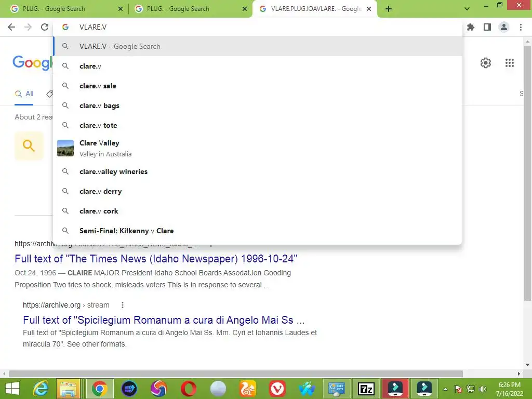Click the browser forward arrow
The width and height of the screenshot is (532, 399).
(x=28, y=27)
